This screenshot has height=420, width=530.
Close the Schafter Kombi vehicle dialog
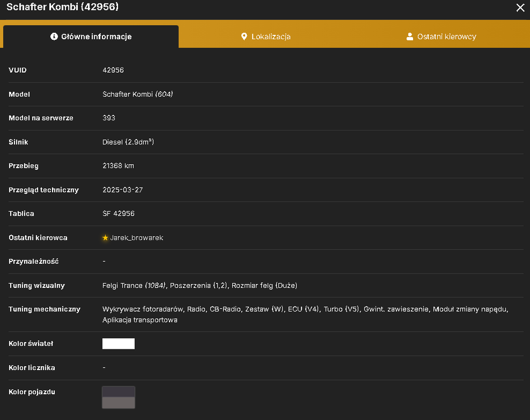[x=520, y=7]
